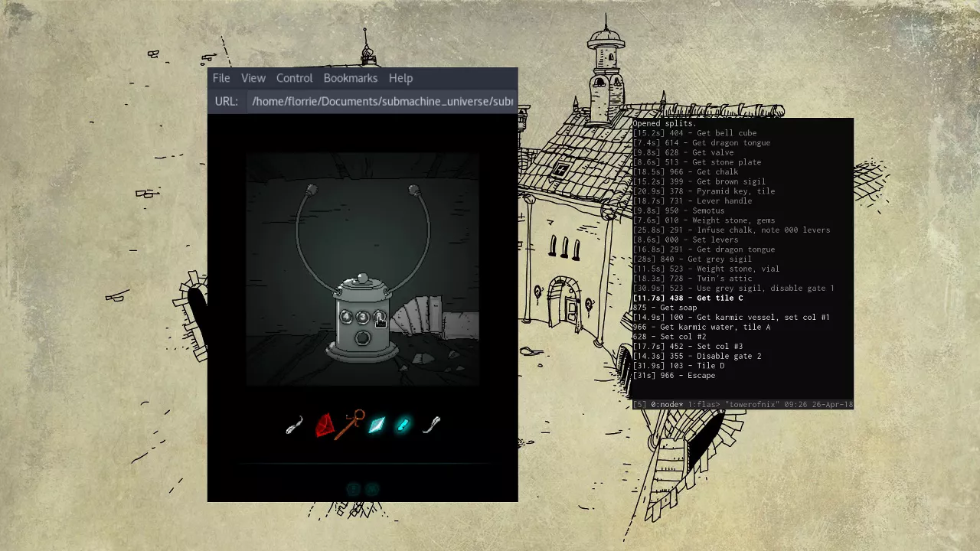Open the File menu
The height and width of the screenshot is (551, 980).
[221, 78]
